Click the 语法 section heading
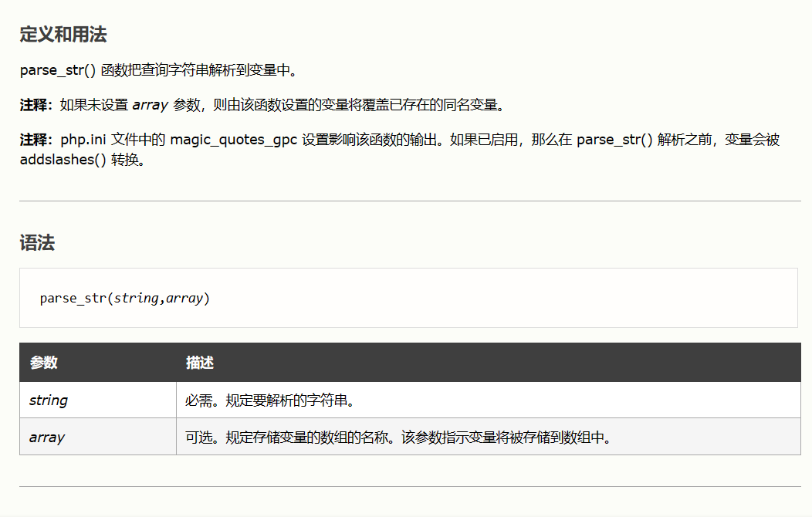The height and width of the screenshot is (517, 812). click(x=37, y=244)
